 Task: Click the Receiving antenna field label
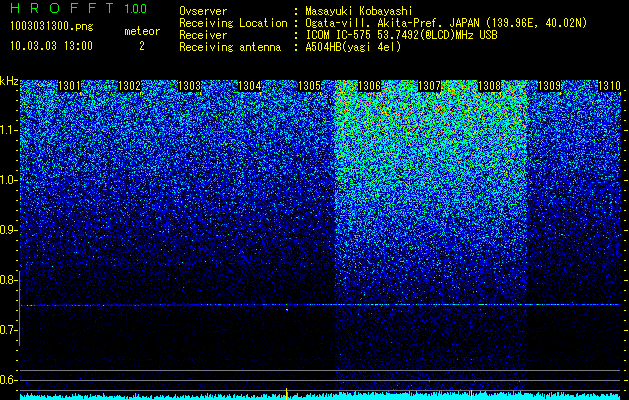(x=230, y=47)
